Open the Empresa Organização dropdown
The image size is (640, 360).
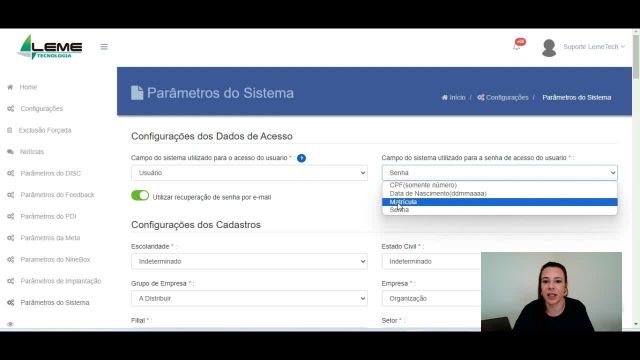(x=431, y=299)
